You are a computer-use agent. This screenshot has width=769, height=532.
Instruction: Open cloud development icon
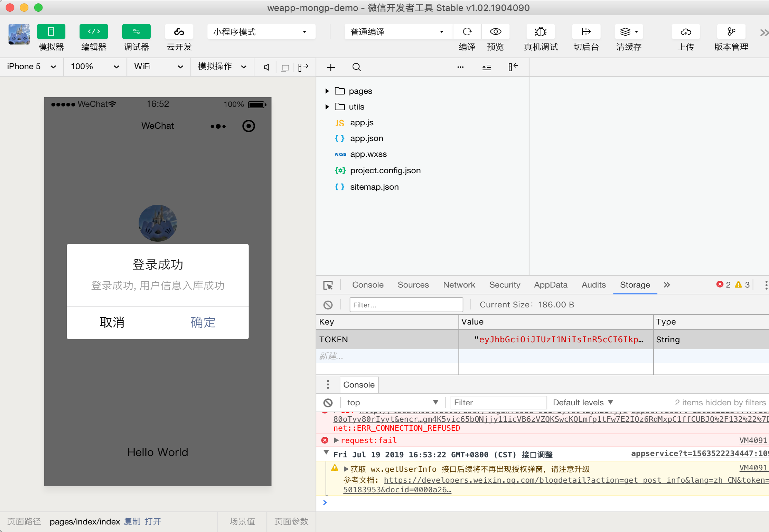pos(179,32)
